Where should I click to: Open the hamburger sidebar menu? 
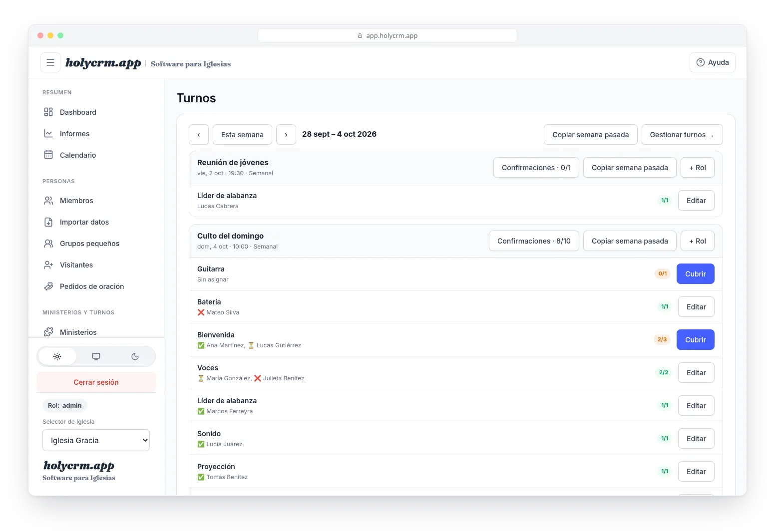click(x=50, y=62)
